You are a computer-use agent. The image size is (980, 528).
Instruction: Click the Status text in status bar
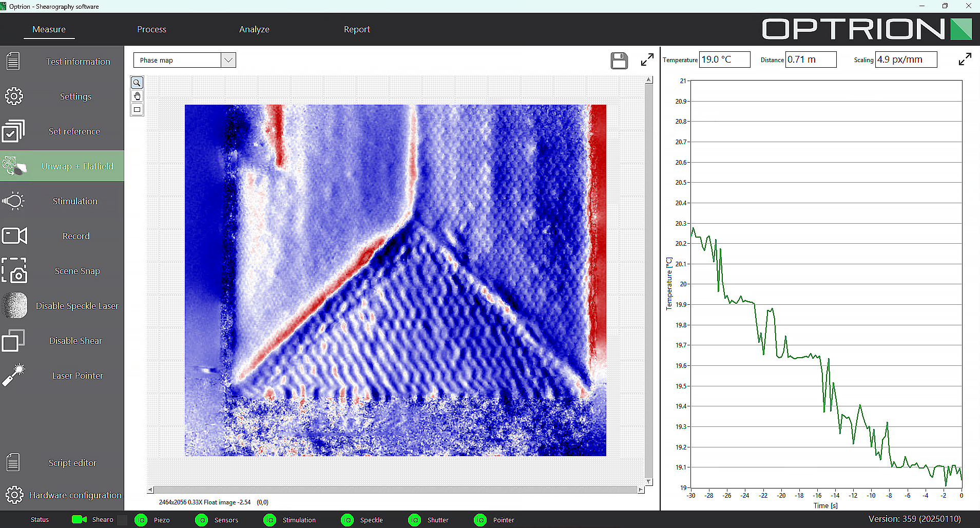(x=40, y=520)
